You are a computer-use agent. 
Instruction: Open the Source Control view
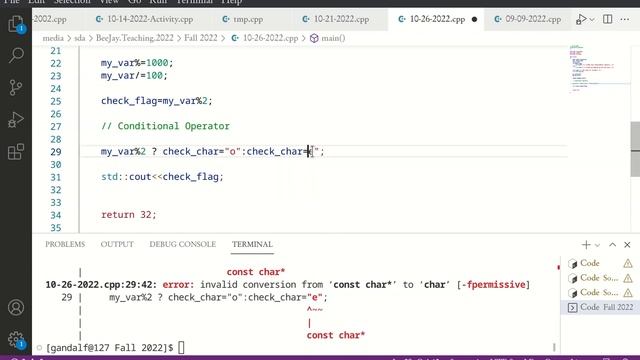[16, 87]
